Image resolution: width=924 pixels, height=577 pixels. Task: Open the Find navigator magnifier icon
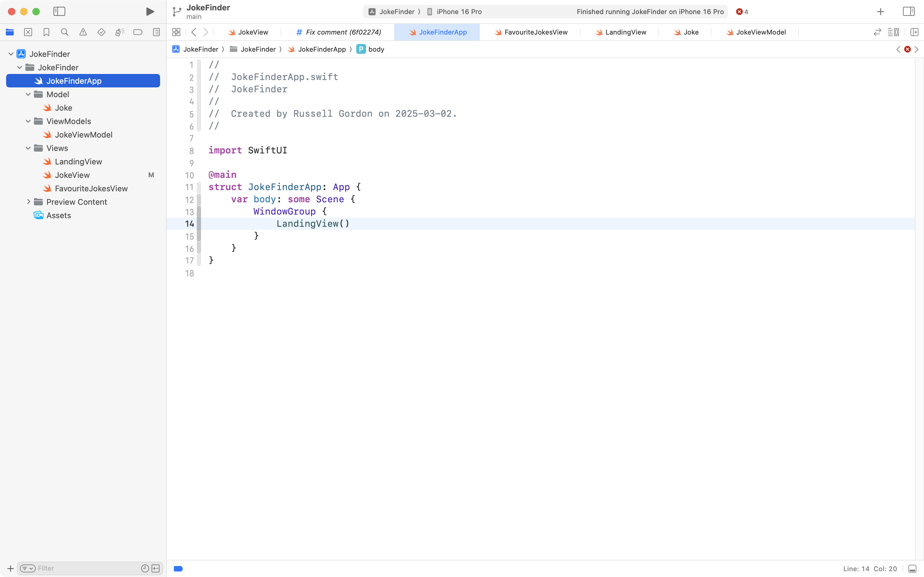pyautogui.click(x=64, y=32)
